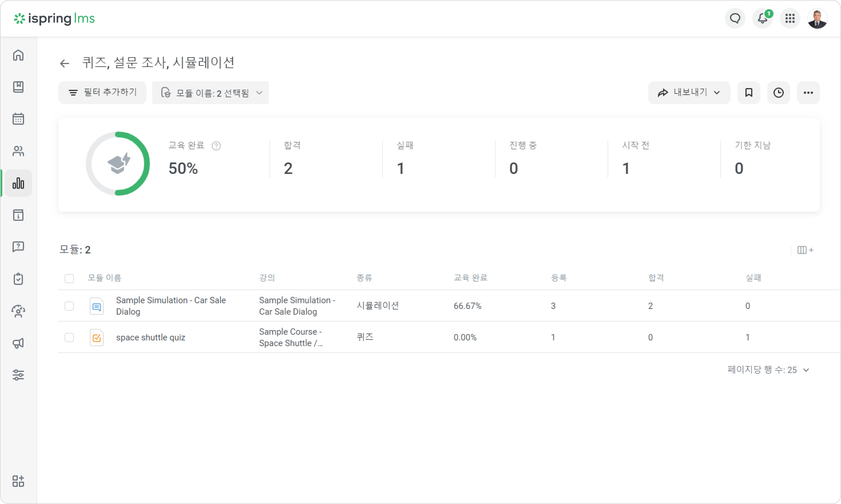Screen dimensions: 841x504
Task: Sort by the 합격 column header
Action: point(656,278)
